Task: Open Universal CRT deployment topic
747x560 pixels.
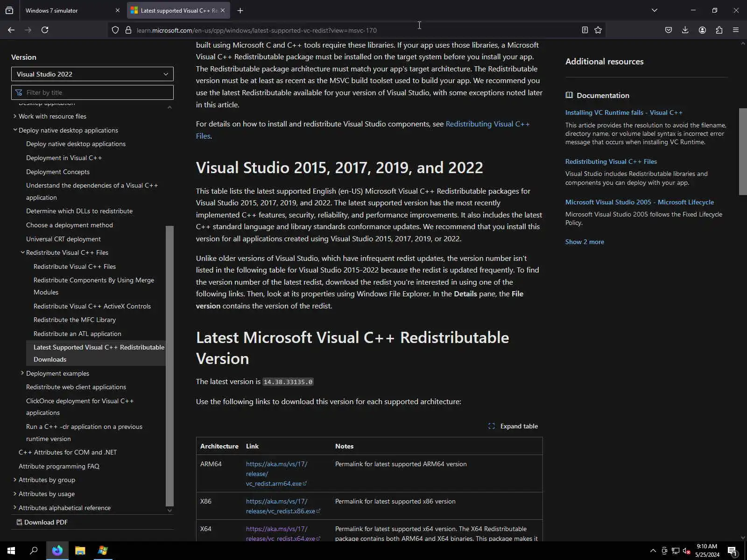Action: (63, 239)
